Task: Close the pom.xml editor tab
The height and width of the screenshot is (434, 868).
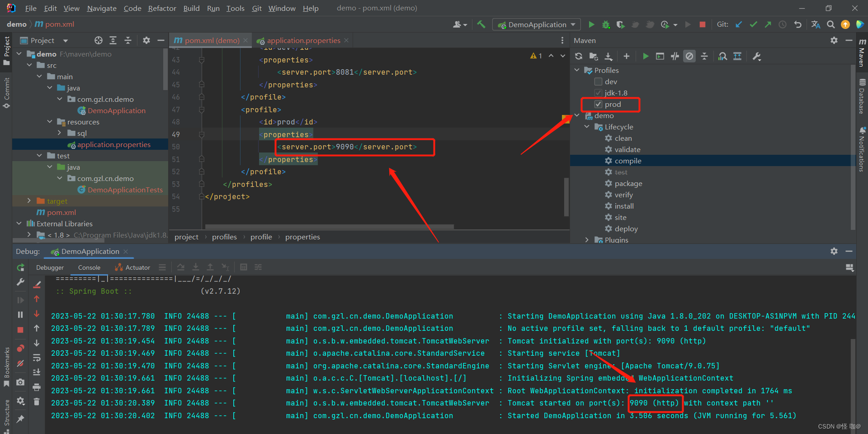Action: coord(245,40)
